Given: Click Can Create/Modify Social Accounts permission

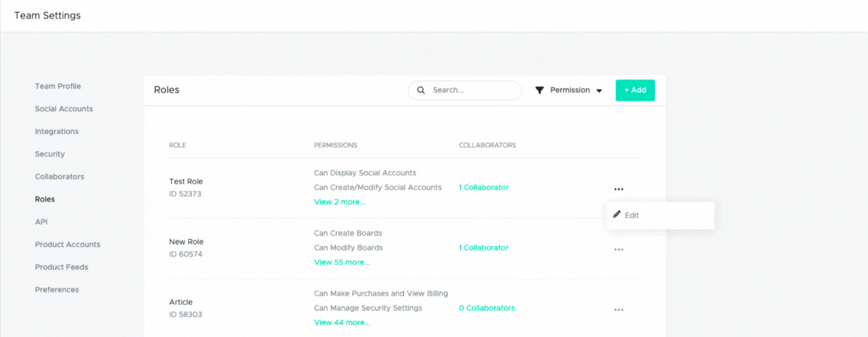Looking at the screenshot, I should tap(378, 187).
